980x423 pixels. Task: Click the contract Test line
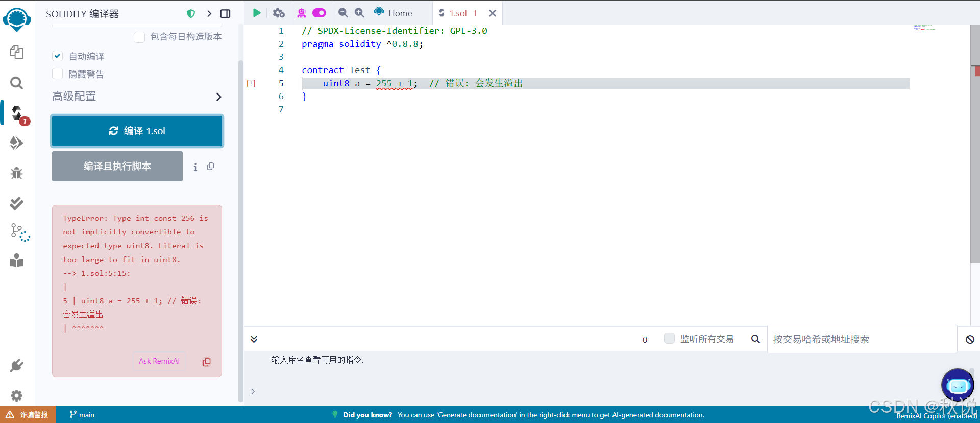pyautogui.click(x=341, y=70)
